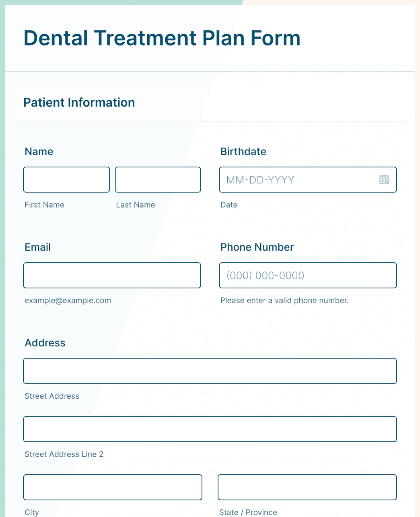Click the MM-DD-YYYY birthdate text field

tap(298, 179)
